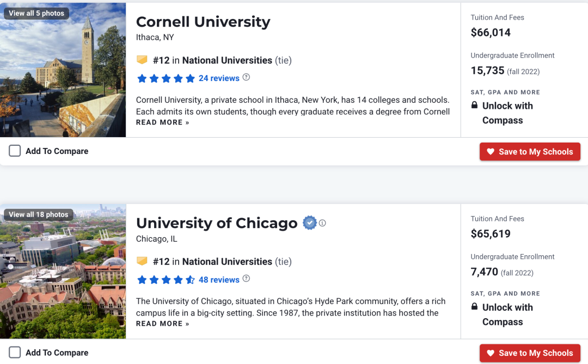Open the Cornell University title link
Screen dimensions: 588x364
pyautogui.click(x=203, y=22)
